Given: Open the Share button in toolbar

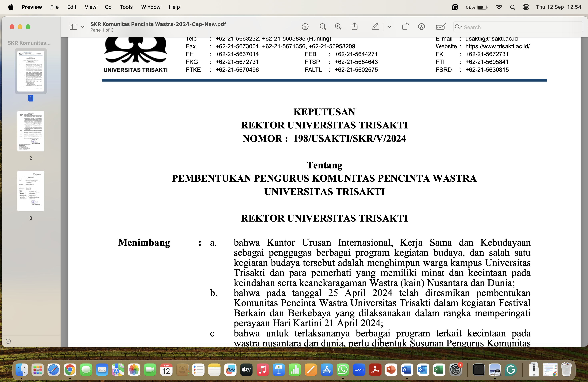Looking at the screenshot, I should coord(355,26).
